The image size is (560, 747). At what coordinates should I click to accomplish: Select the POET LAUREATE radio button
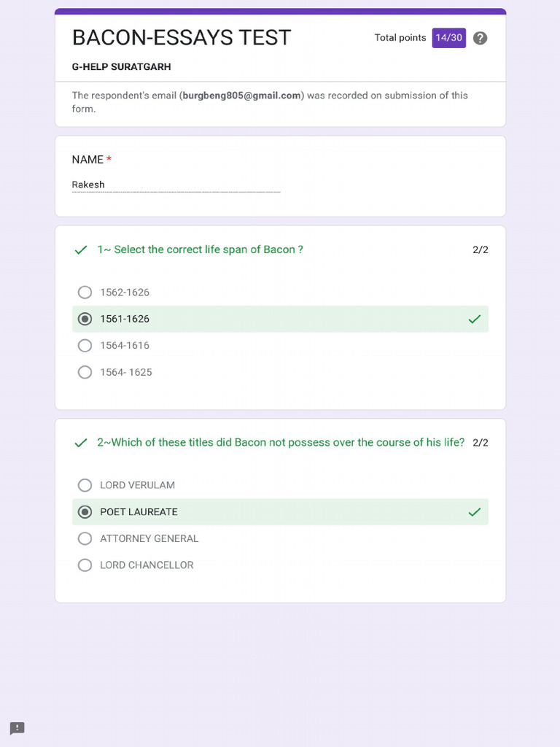pyautogui.click(x=85, y=511)
